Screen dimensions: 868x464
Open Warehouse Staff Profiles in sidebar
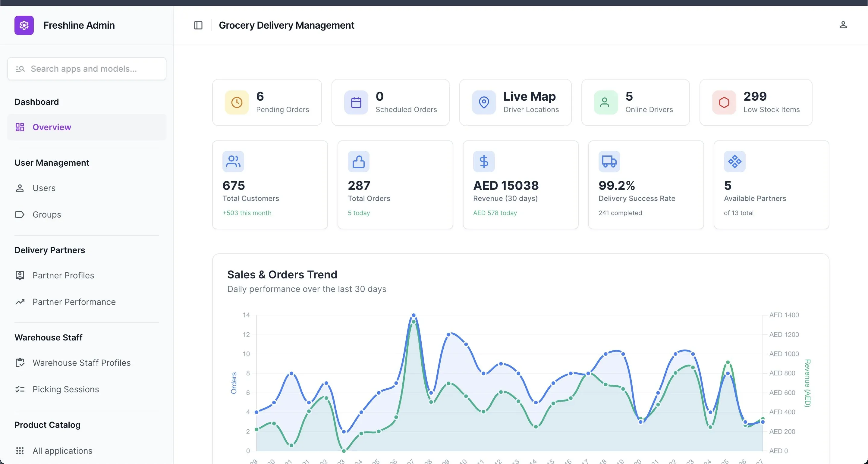click(86, 362)
